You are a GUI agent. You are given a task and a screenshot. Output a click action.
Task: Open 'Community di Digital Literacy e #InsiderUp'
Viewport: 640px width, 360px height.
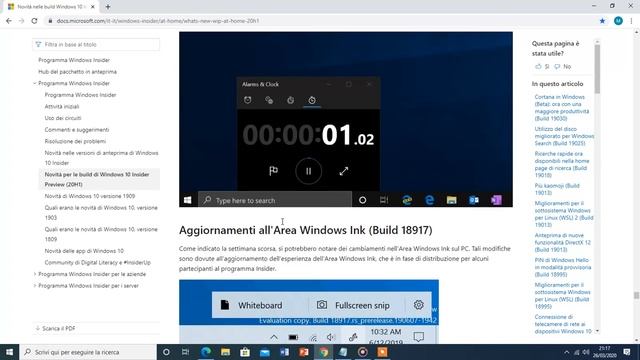[98, 262]
